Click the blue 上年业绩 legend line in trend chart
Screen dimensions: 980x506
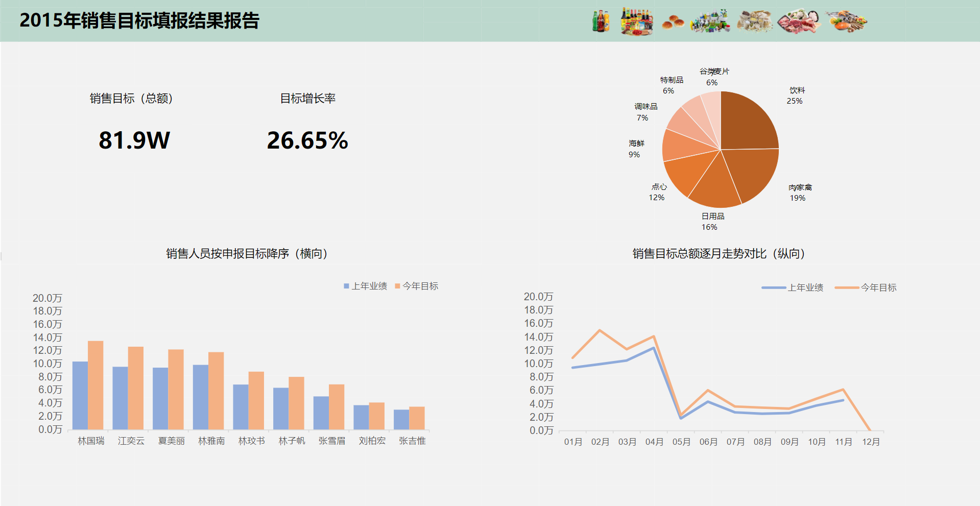774,288
